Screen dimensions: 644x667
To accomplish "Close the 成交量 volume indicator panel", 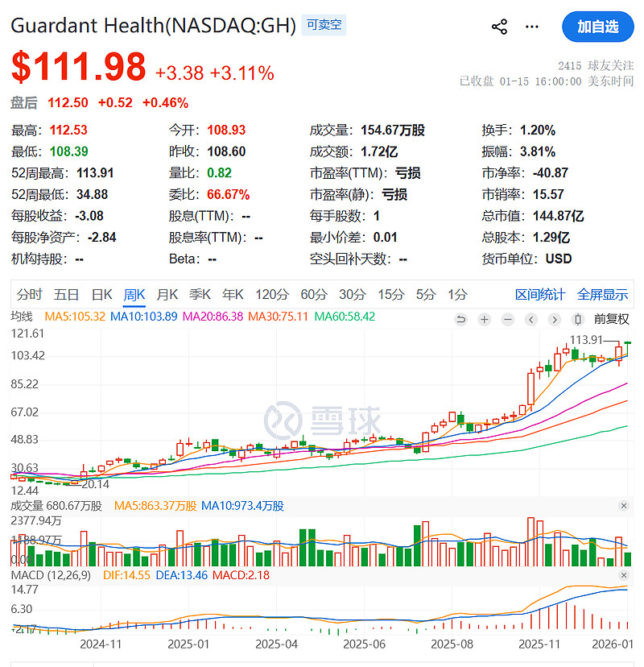I will click(x=624, y=506).
